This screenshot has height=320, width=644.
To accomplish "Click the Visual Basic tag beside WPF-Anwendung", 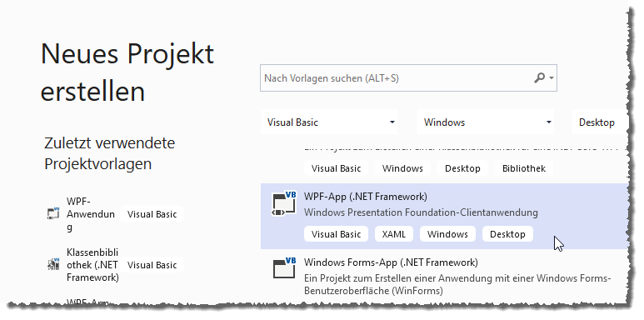I will click(x=152, y=214).
